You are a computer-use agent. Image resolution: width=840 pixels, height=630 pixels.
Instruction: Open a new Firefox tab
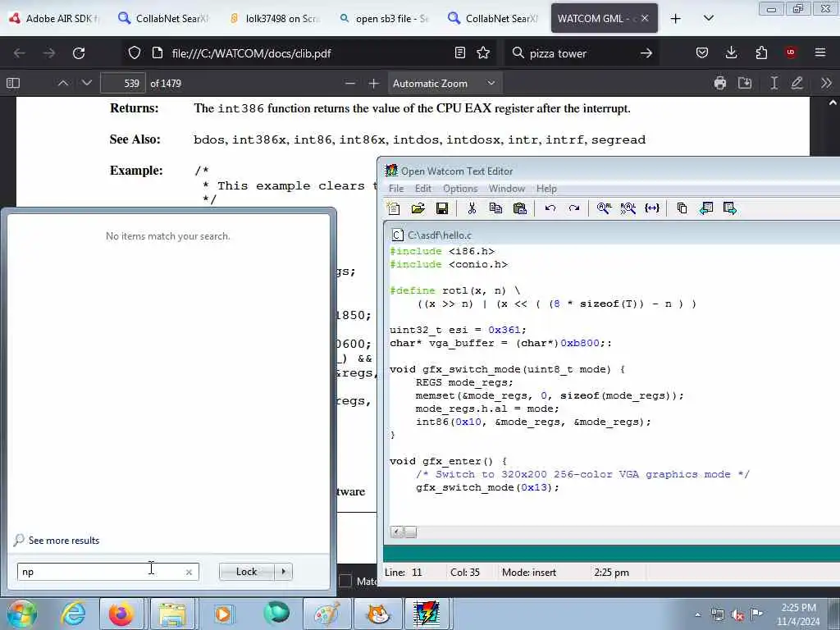coord(676,19)
